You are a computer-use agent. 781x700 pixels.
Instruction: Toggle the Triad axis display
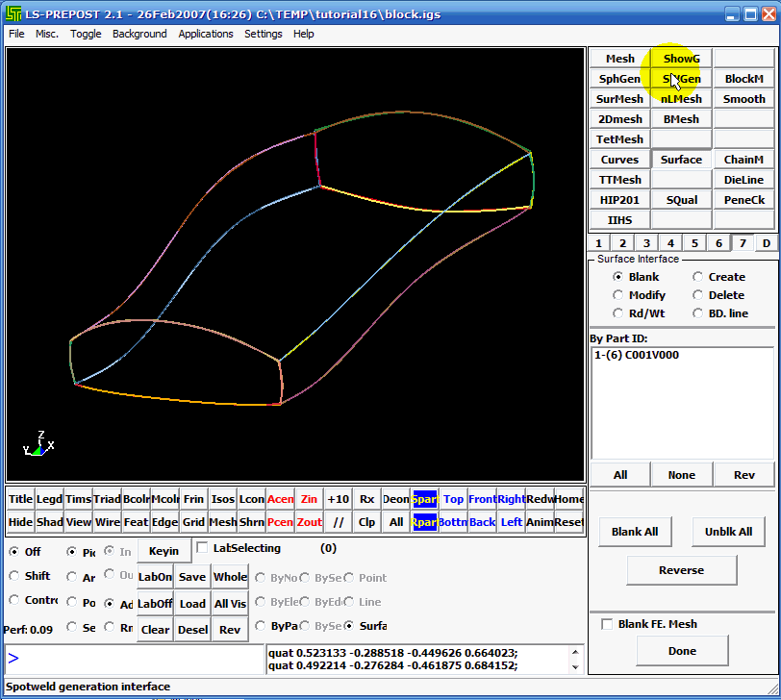coord(107,499)
